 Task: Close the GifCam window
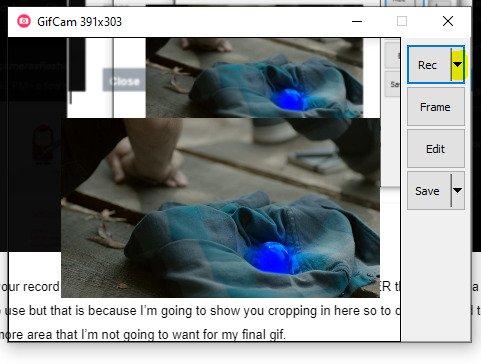(x=448, y=21)
